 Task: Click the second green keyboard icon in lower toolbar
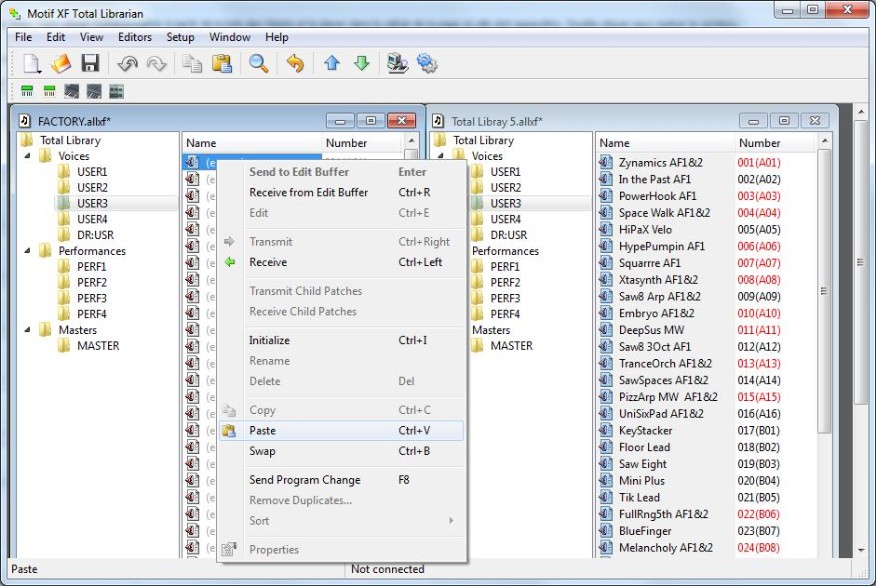tap(49, 91)
